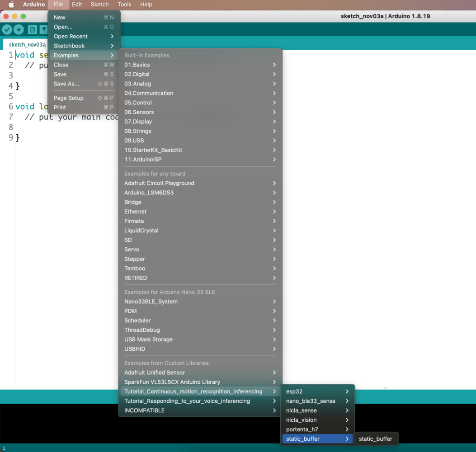Choose Save from the File menu
476x452 pixels.
coord(84,74)
